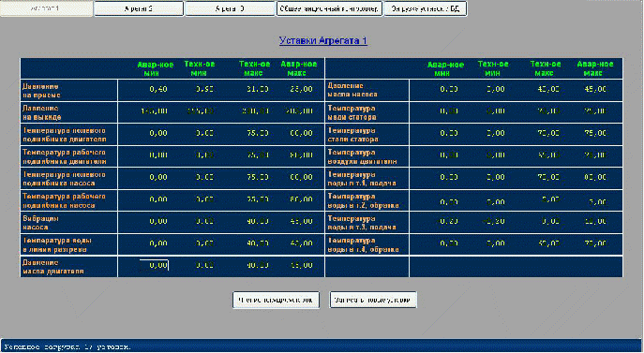Click the Уставки Агрегата 1 link
644x353 pixels.
coord(322,40)
